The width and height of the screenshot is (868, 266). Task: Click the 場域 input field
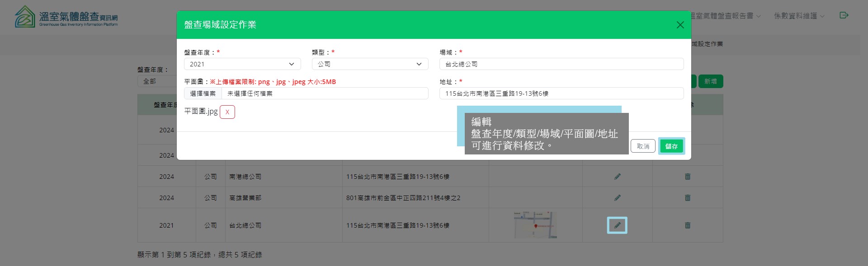[x=561, y=64]
